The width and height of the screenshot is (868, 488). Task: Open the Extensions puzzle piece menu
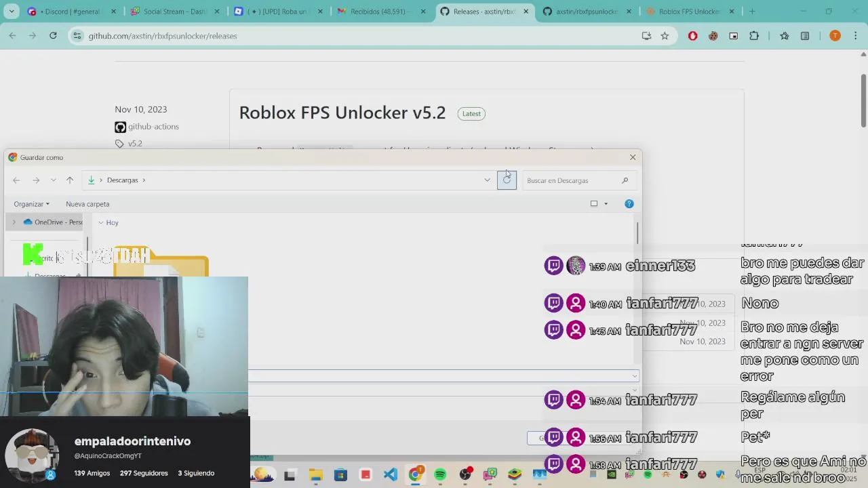[754, 36]
